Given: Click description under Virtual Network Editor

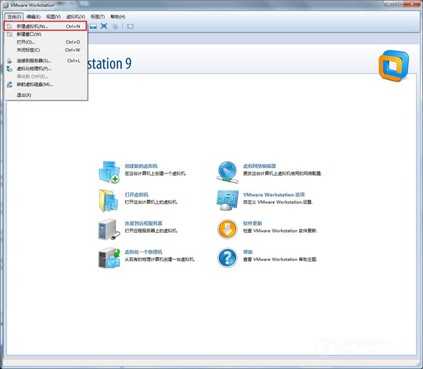Looking at the screenshot, I should [x=282, y=173].
